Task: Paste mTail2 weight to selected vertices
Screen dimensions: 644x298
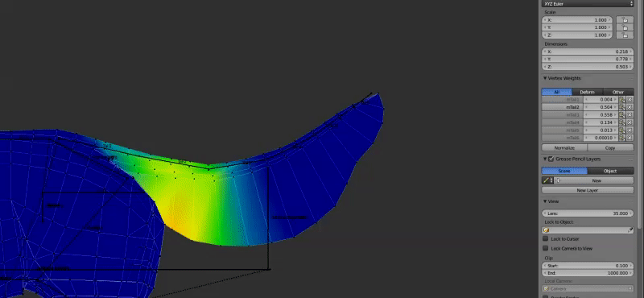Action: [622, 107]
